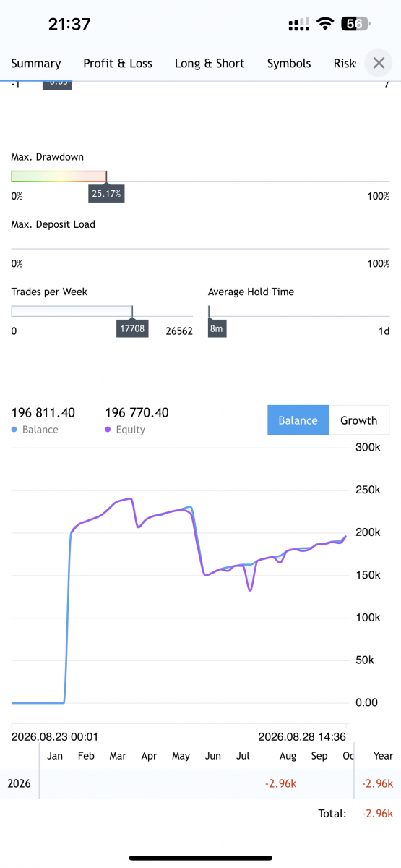Tap the purple Equity legend dot
This screenshot has height=868, width=401.
[x=108, y=430]
